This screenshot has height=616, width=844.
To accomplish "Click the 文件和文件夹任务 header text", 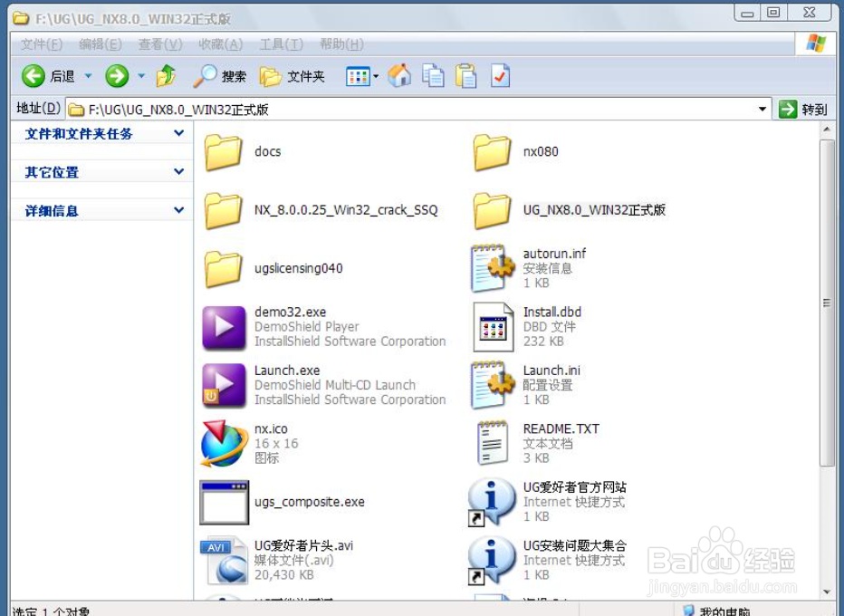I will click(79, 133).
